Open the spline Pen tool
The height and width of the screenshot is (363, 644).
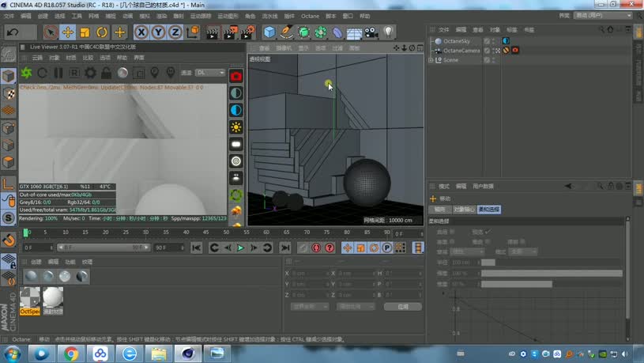pos(287,32)
